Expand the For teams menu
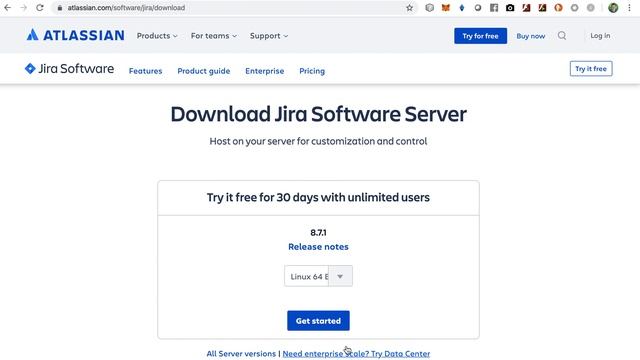 tap(214, 36)
